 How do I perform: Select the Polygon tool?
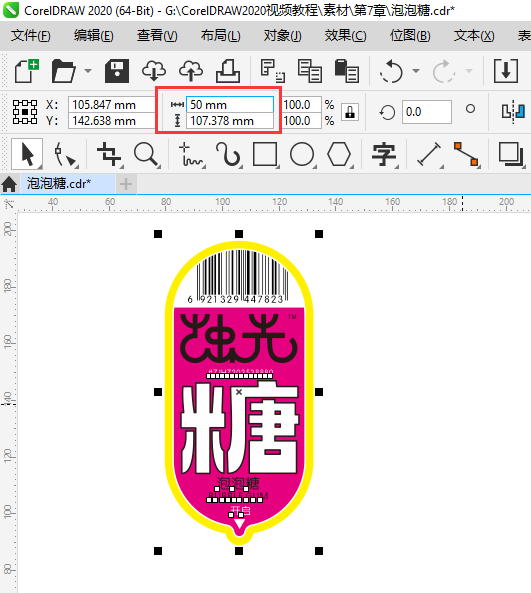(x=339, y=154)
